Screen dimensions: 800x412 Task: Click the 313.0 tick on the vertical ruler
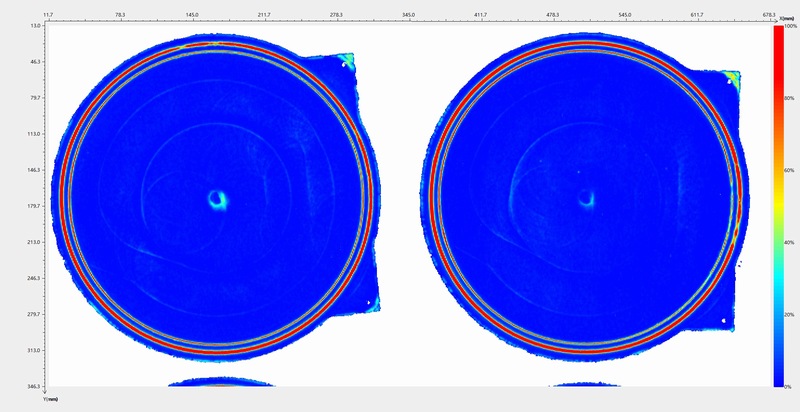33,350
